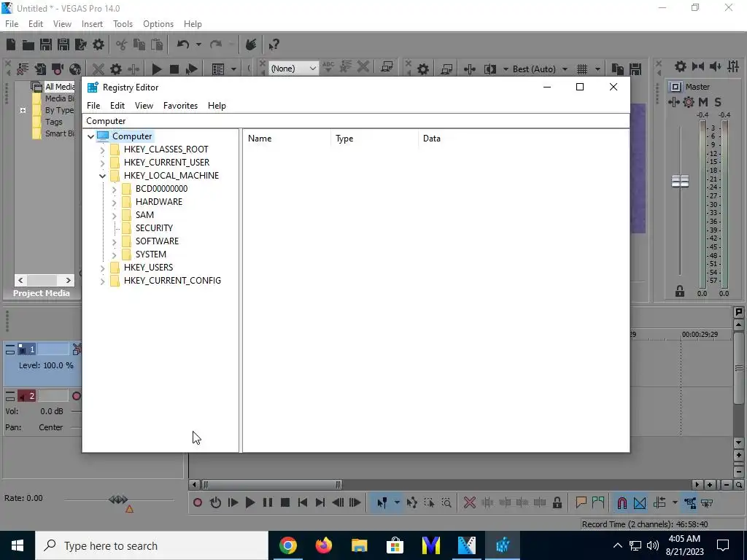Toggle Enable Snapping magnet

coord(622,502)
